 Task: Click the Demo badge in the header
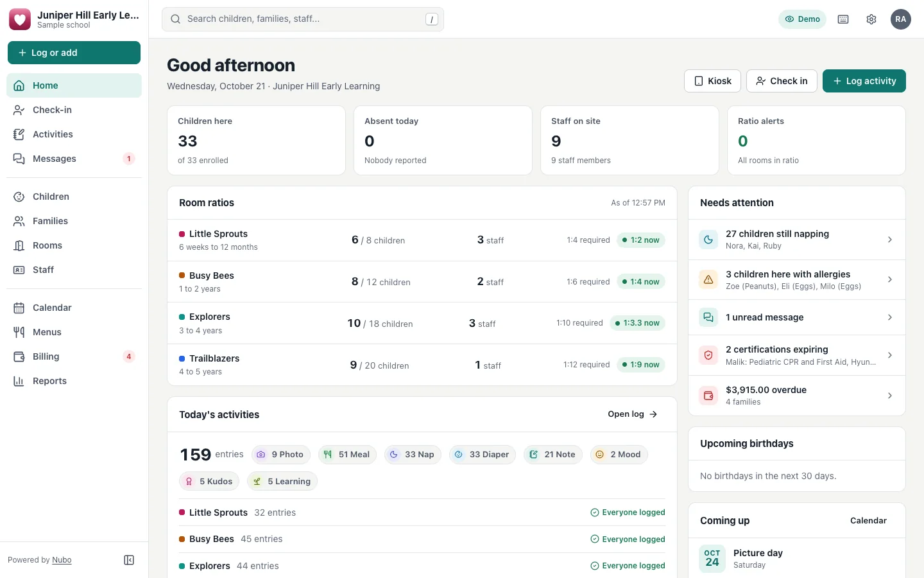coord(802,19)
